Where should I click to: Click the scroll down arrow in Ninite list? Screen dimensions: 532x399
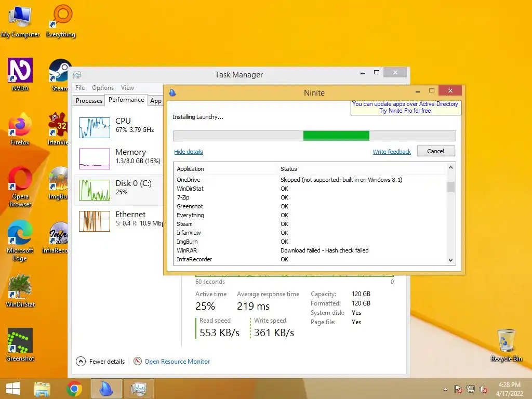tap(450, 260)
